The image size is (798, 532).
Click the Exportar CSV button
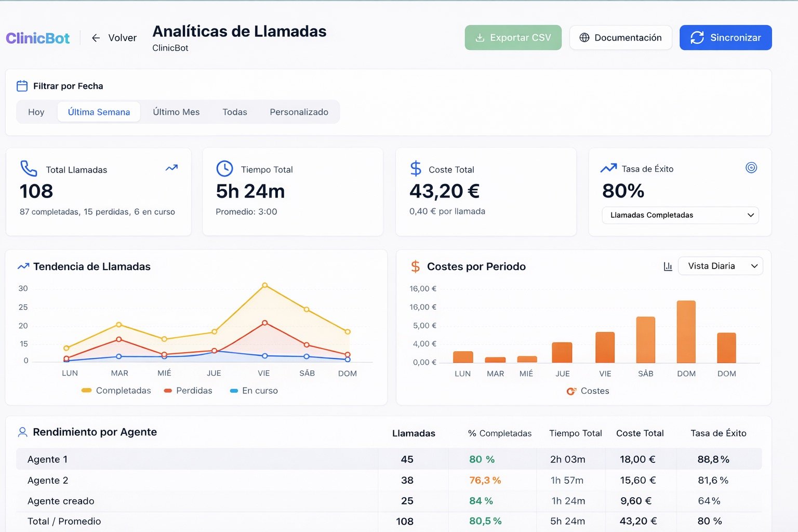point(513,38)
